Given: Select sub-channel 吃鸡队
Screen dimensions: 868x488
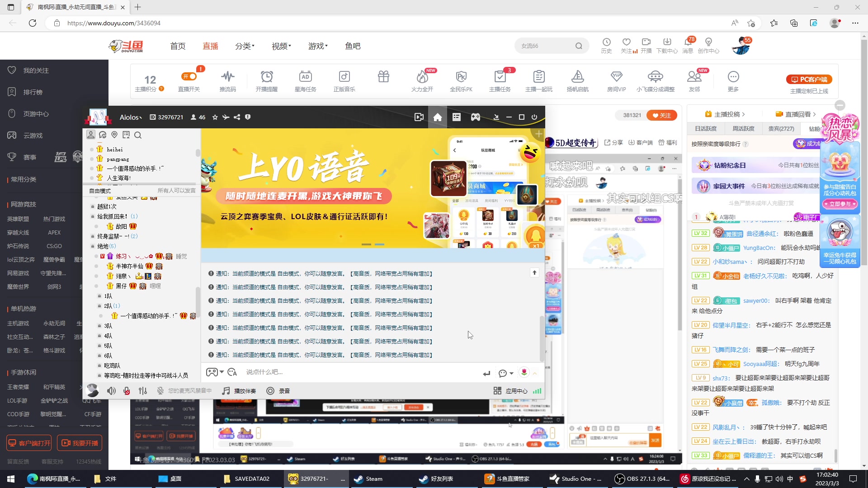Looking at the screenshot, I should [x=112, y=366].
